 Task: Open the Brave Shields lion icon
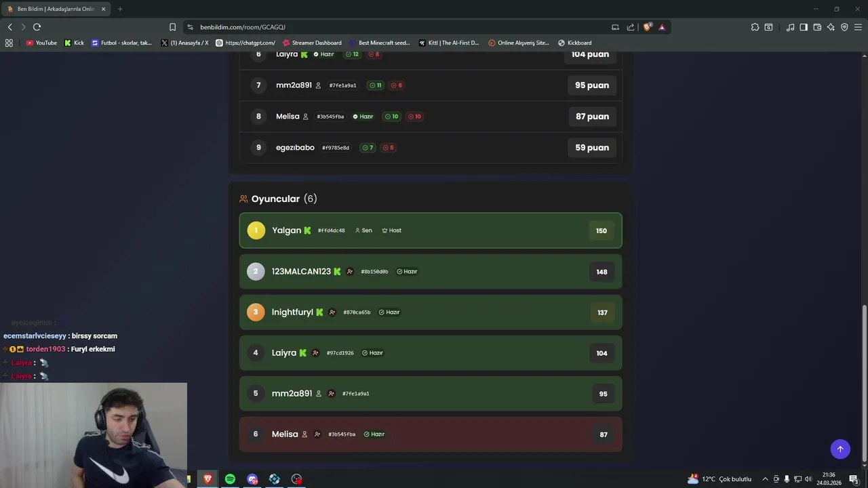pyautogui.click(x=647, y=27)
